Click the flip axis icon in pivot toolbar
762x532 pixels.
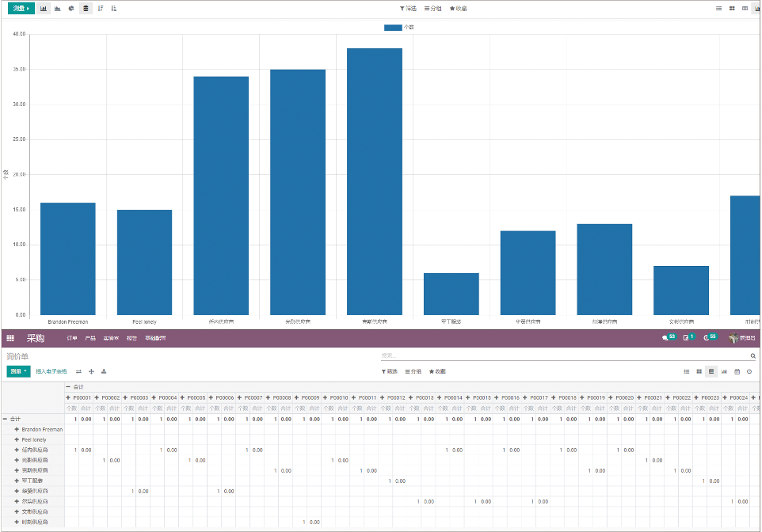pyautogui.click(x=78, y=371)
